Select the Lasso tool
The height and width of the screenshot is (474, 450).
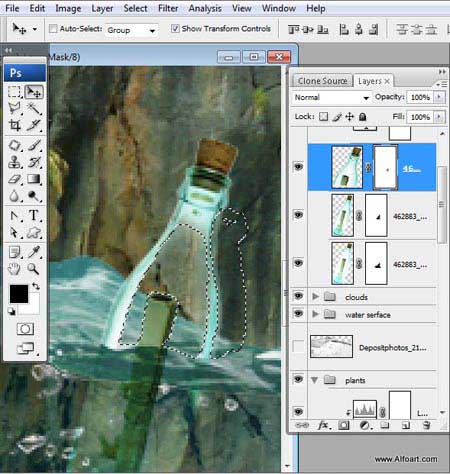coord(14,108)
